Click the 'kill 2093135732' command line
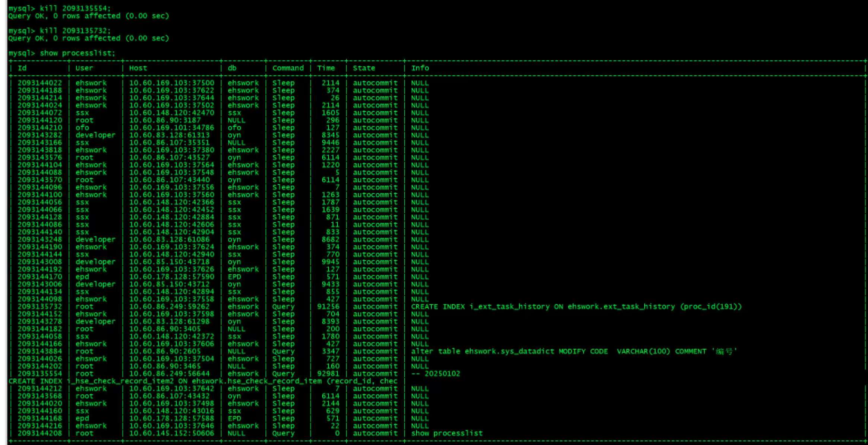The width and height of the screenshot is (868, 445). (x=60, y=31)
